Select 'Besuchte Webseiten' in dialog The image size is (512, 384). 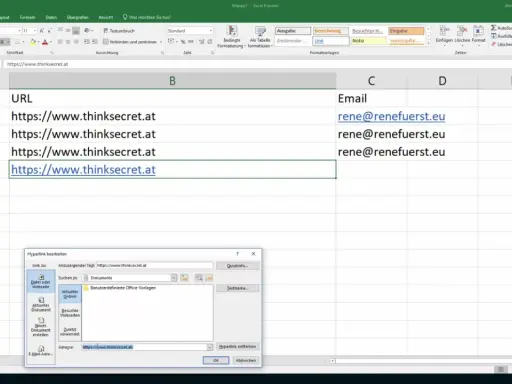70,313
